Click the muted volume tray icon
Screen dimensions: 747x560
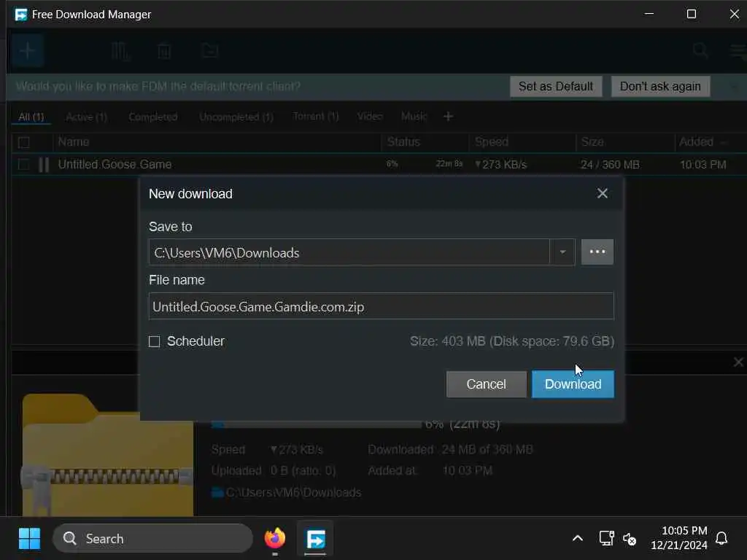[x=630, y=539]
